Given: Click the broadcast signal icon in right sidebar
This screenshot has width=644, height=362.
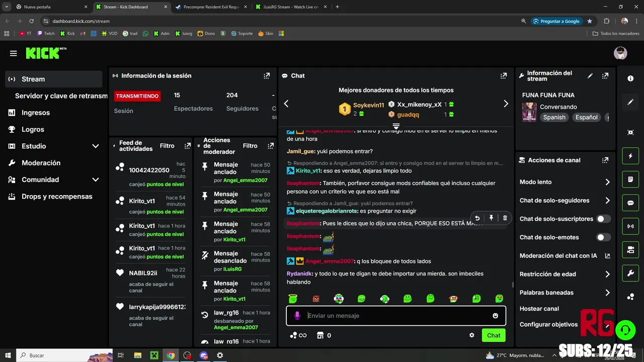Looking at the screenshot, I should coord(630,226).
